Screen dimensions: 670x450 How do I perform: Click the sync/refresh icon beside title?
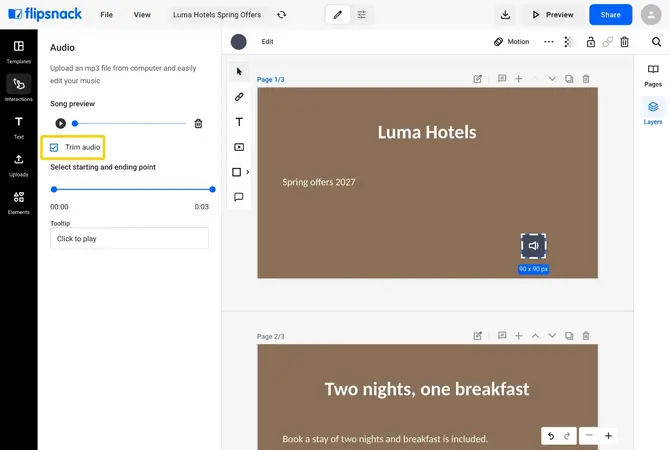click(282, 15)
